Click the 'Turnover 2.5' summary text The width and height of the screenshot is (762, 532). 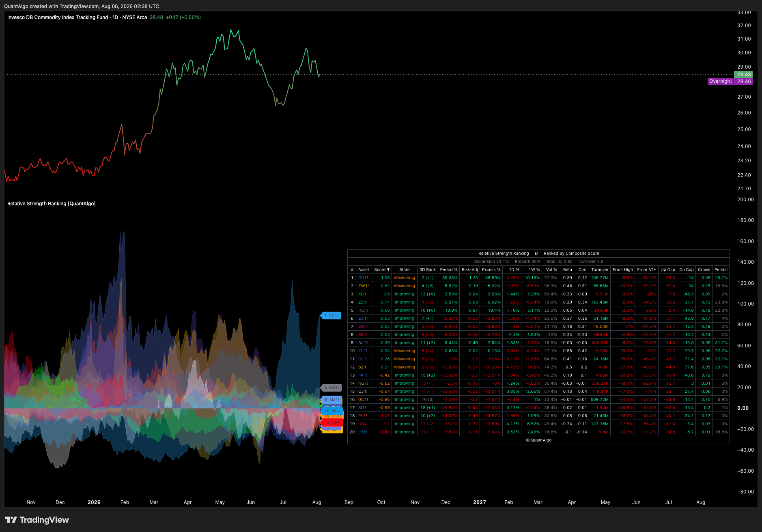591,262
